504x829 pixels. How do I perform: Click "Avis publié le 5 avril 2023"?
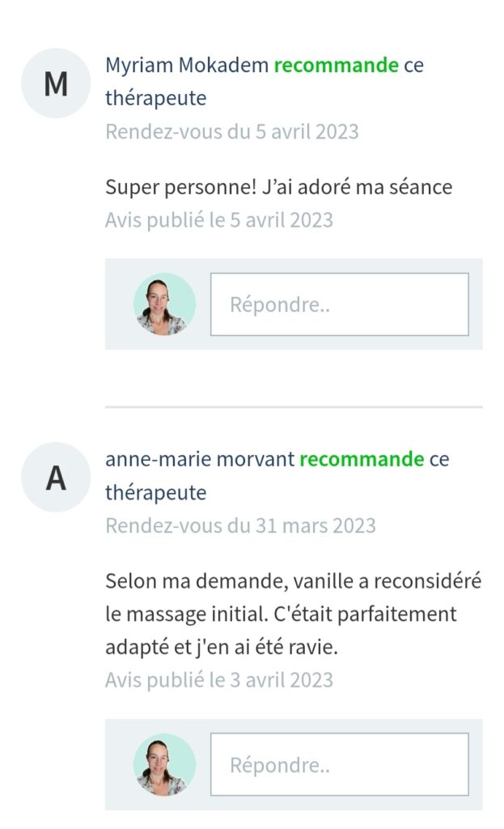[218, 219]
